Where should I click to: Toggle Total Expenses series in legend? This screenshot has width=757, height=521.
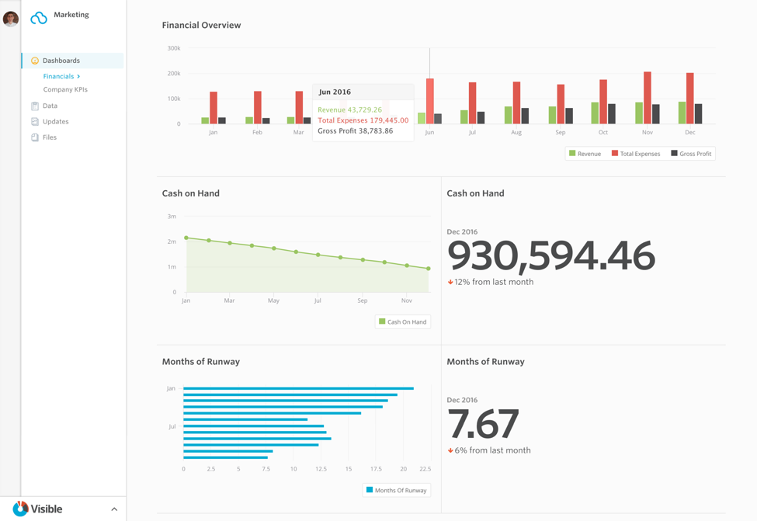(x=636, y=154)
